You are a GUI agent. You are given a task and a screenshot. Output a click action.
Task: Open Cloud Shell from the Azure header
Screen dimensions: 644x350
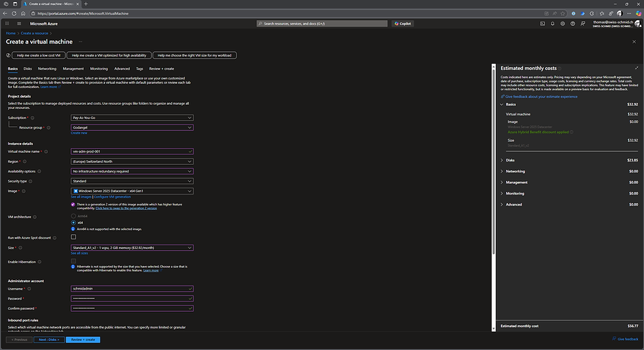[542, 24]
